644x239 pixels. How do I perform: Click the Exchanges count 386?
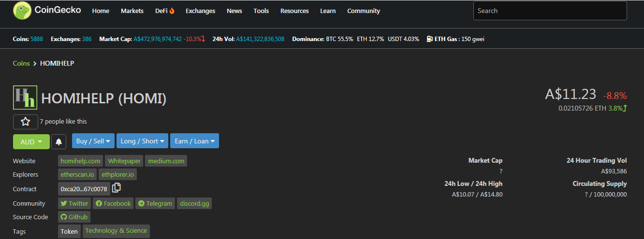tap(87, 39)
